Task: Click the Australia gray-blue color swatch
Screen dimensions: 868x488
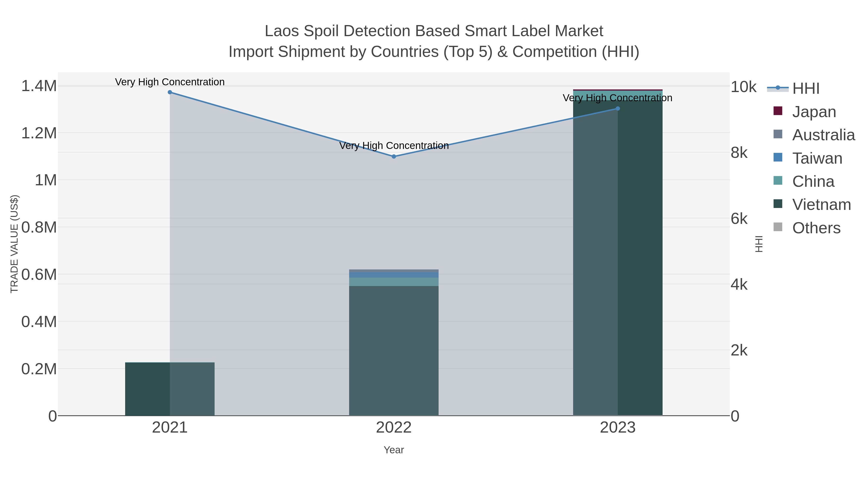Action: (x=778, y=134)
